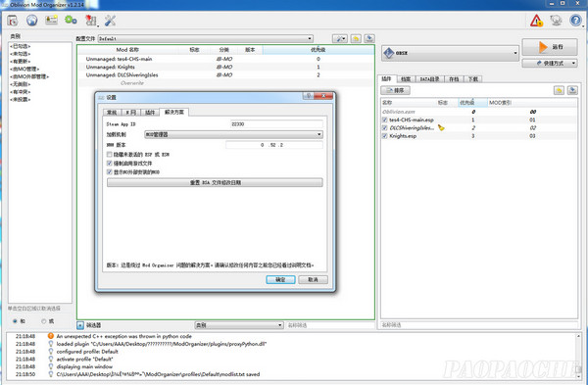Select the second category filter in left list
Screen dimensions: 588x385
(21, 54)
